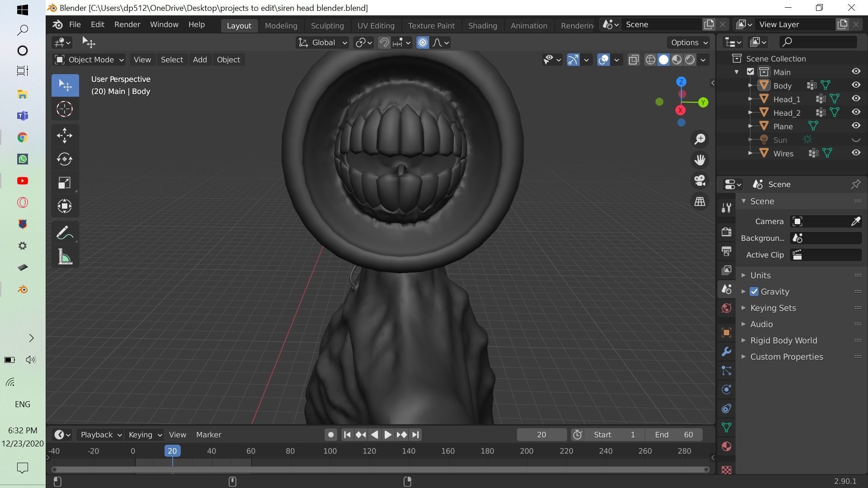Click the pan view hand icon

[x=700, y=160]
